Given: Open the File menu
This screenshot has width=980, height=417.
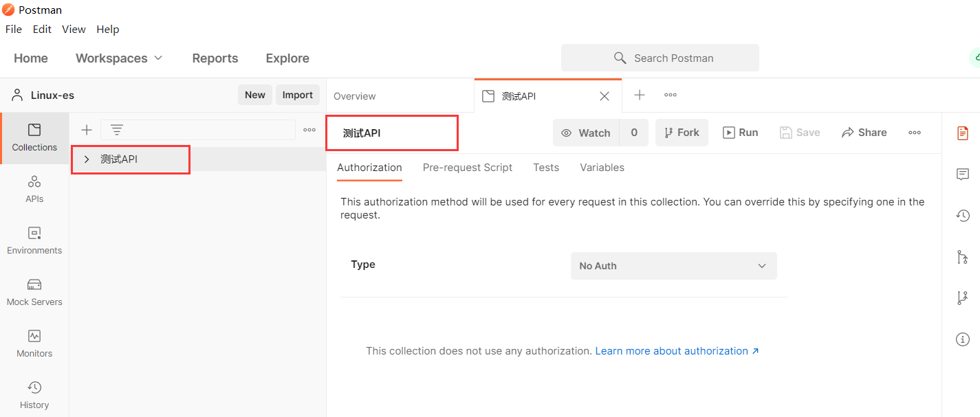Looking at the screenshot, I should click(14, 30).
